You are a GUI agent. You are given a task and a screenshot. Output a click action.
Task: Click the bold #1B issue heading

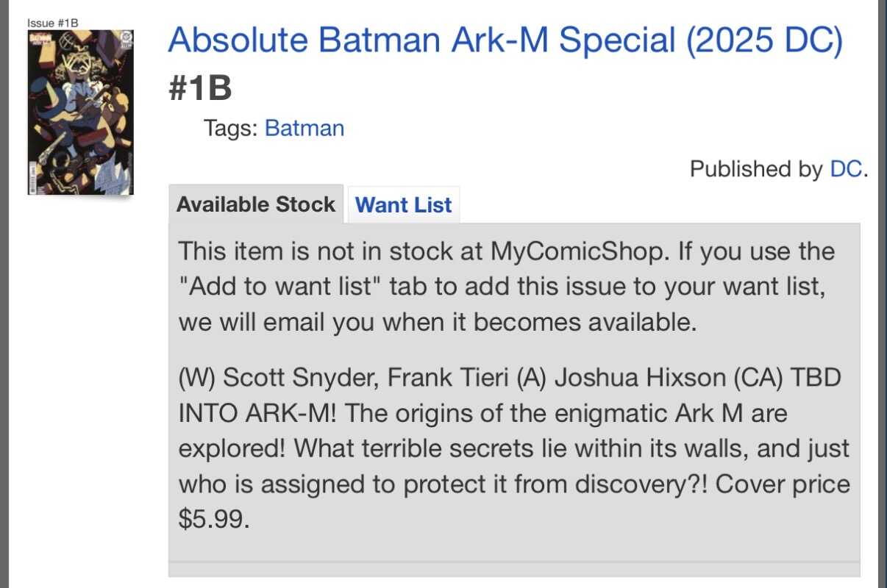click(200, 89)
